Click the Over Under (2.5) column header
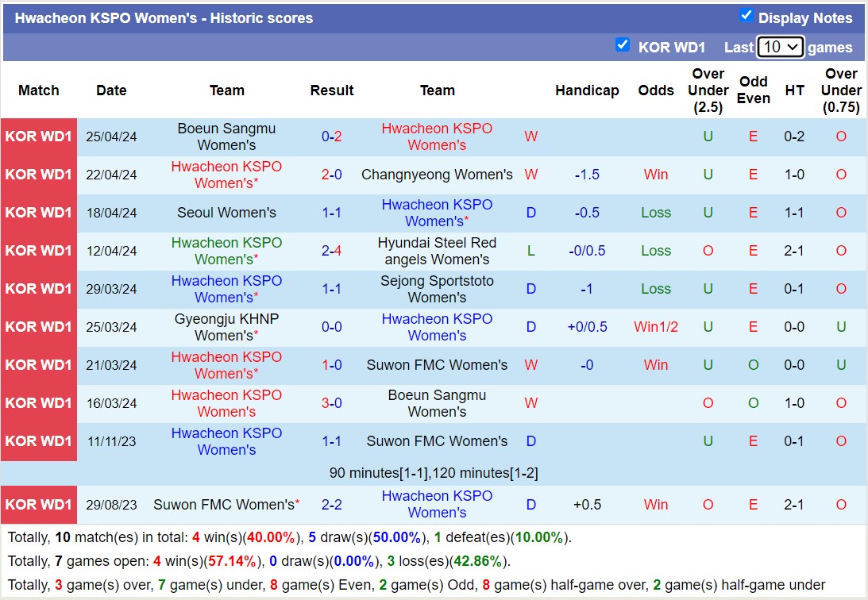This screenshot has width=868, height=600. tap(708, 90)
